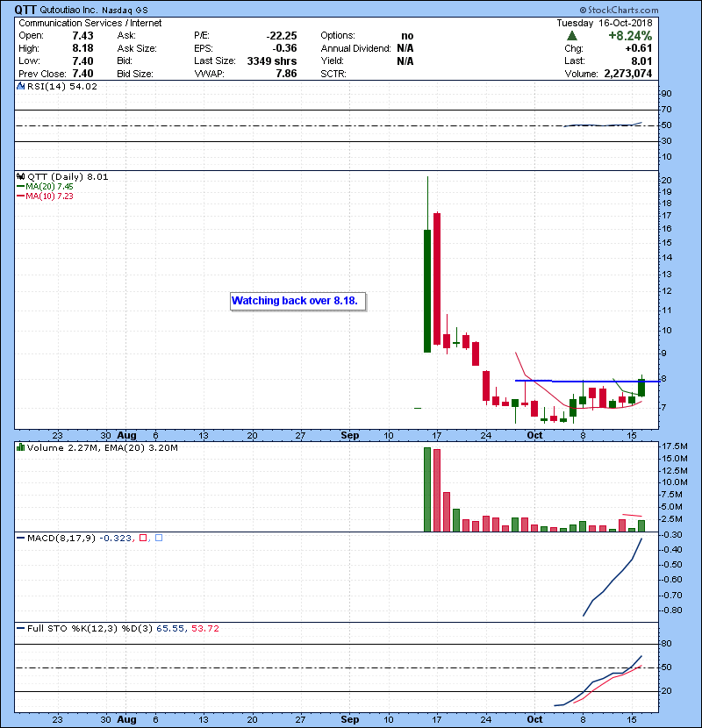The image size is (702, 728).
Task: Click the Options value 'no'
Action: (x=407, y=36)
